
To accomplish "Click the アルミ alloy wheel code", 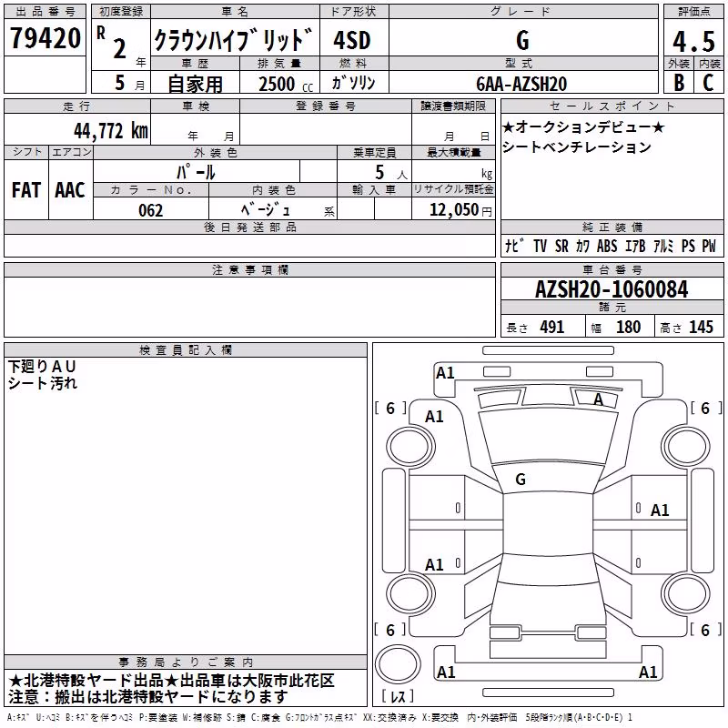I will (663, 246).
